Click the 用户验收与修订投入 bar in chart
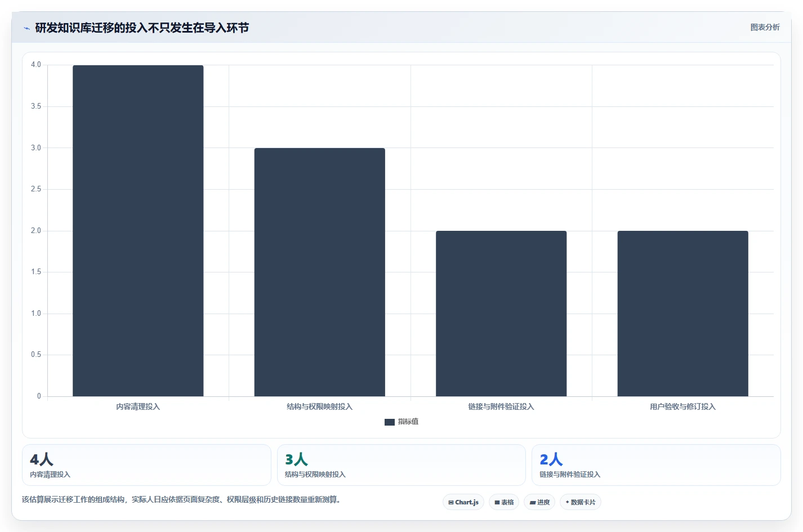This screenshot has height=532, width=803. point(683,314)
